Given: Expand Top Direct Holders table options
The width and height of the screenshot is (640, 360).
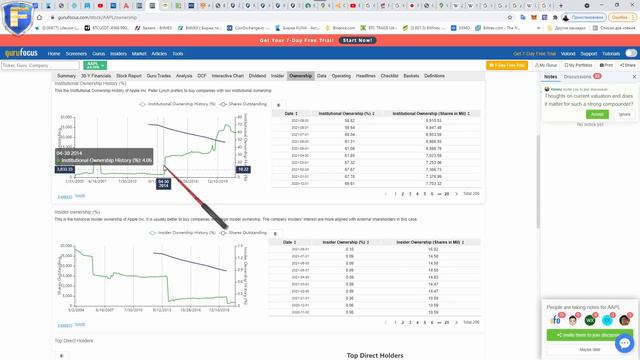Looking at the screenshot, I should click(x=62, y=356).
